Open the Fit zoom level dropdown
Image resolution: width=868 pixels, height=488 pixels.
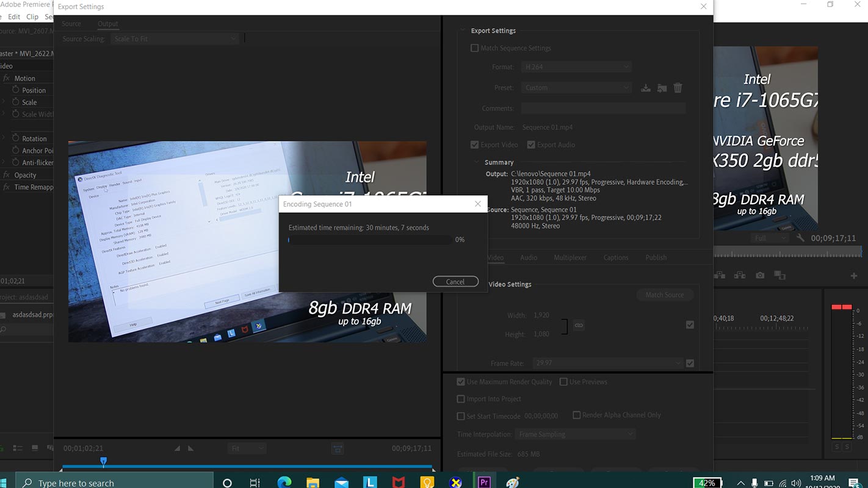click(247, 448)
